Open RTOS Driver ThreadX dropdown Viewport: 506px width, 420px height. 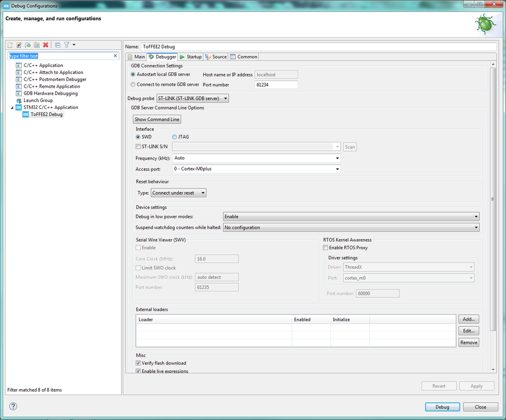[x=409, y=268]
